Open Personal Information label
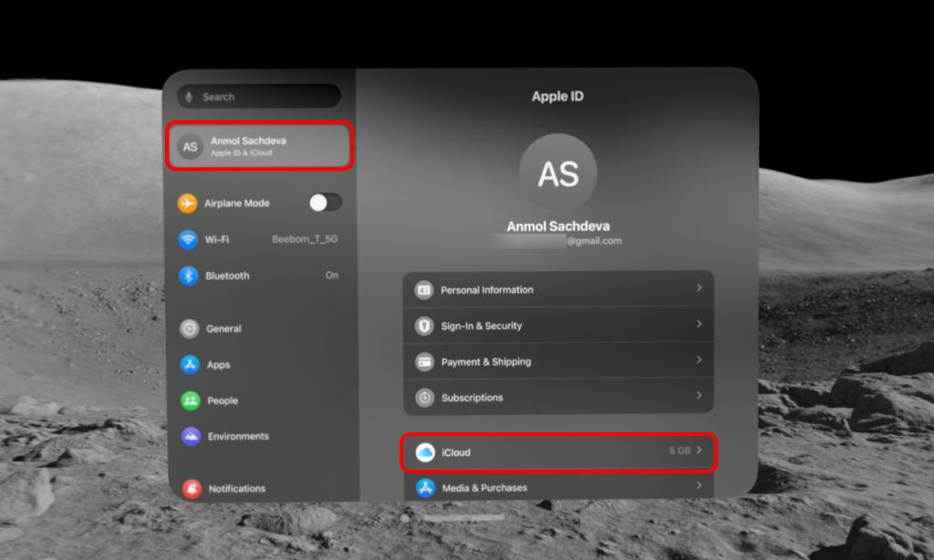The height and width of the screenshot is (560, 934). [x=487, y=290]
